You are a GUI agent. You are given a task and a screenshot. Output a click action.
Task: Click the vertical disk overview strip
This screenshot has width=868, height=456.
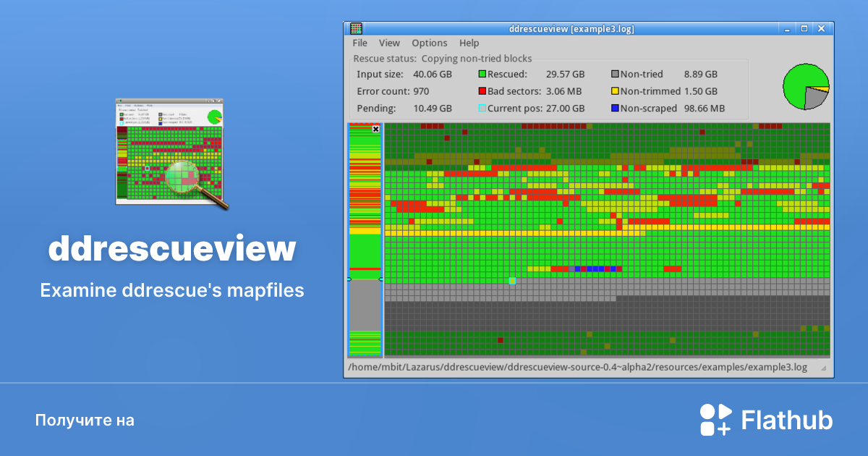(x=363, y=239)
